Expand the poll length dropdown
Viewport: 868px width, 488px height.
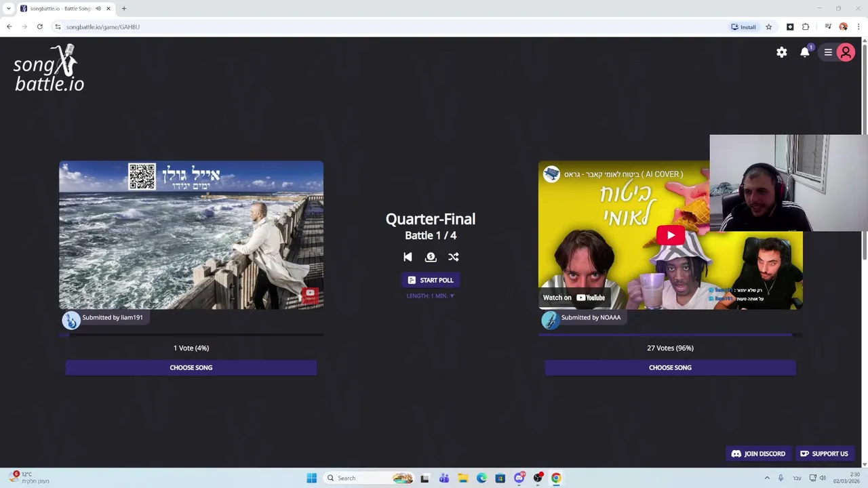coord(430,296)
